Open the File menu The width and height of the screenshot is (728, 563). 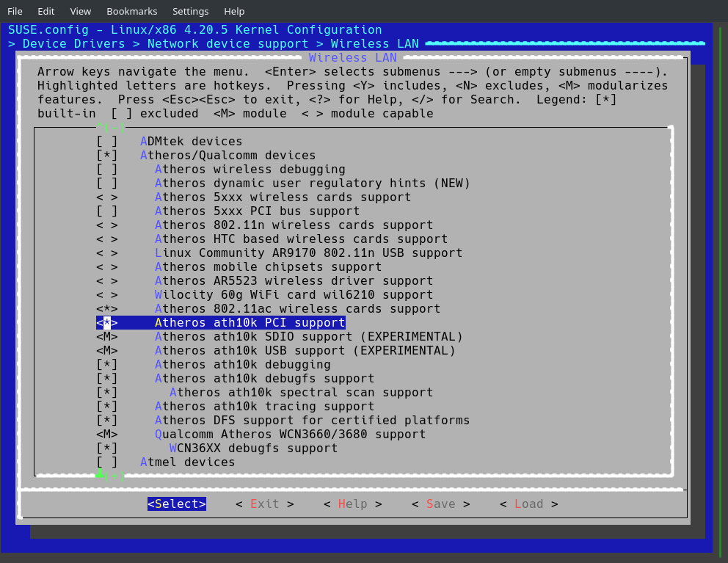(15, 11)
